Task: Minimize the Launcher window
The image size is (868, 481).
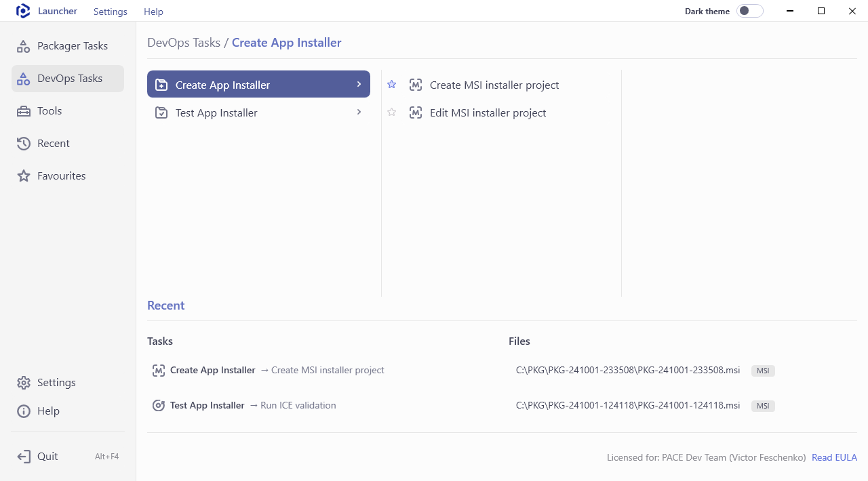Action: point(790,11)
